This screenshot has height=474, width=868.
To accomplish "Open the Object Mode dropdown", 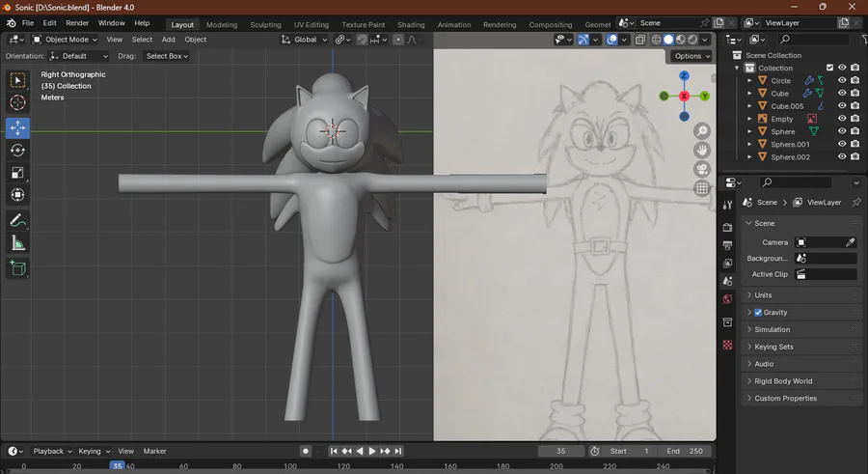I will click(65, 40).
